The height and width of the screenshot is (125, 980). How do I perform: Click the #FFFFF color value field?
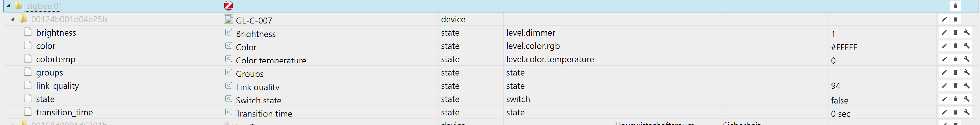coord(844,47)
